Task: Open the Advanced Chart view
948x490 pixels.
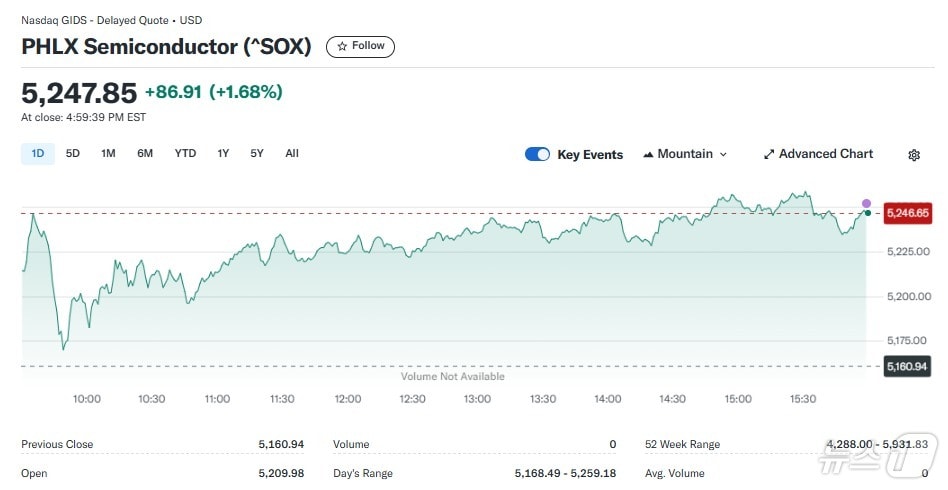Action: point(818,154)
